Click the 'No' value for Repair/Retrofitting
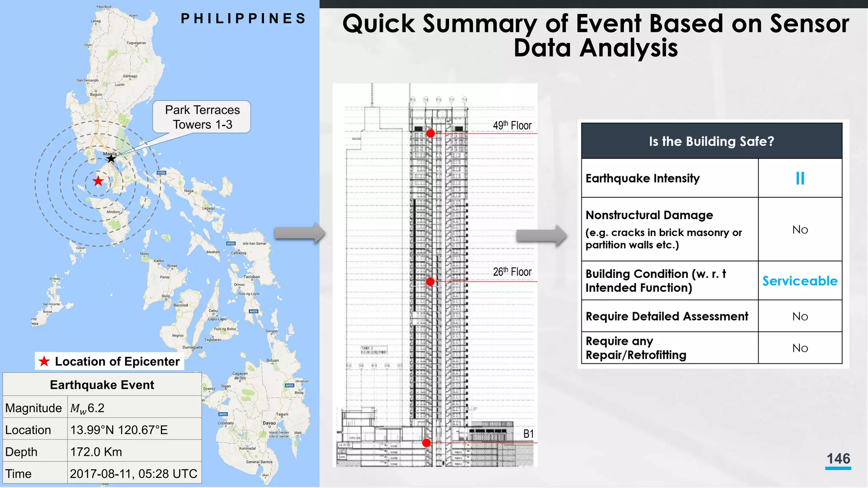This screenshot has width=868, height=488. click(x=800, y=348)
